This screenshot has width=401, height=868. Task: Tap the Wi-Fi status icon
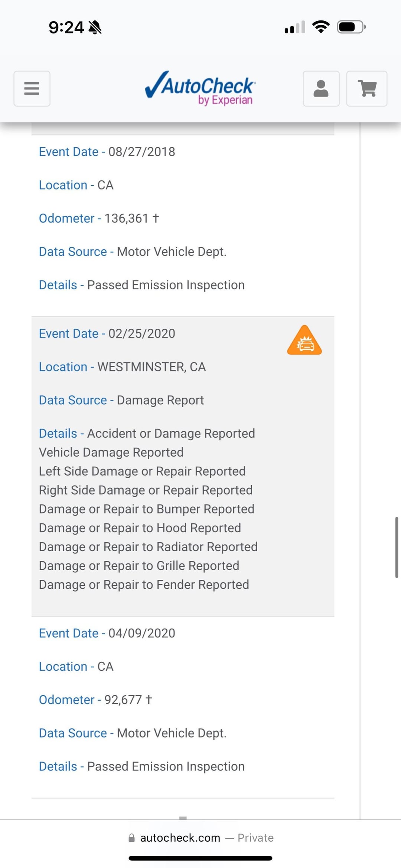[x=321, y=27]
